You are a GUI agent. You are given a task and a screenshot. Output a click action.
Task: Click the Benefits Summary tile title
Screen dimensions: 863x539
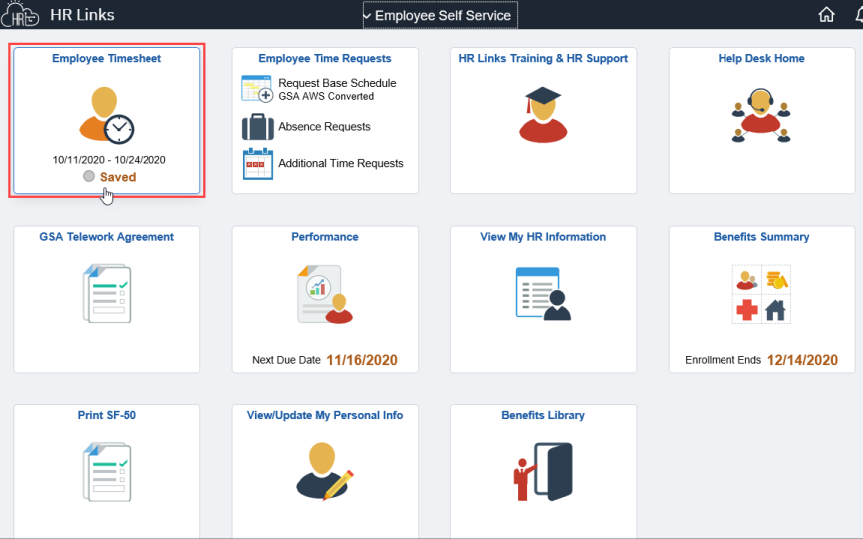point(761,237)
